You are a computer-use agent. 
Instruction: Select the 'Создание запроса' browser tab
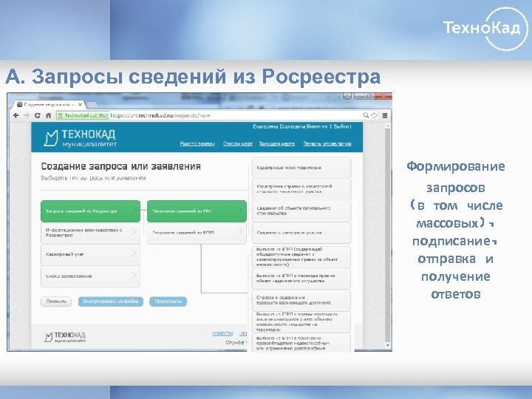(50, 104)
